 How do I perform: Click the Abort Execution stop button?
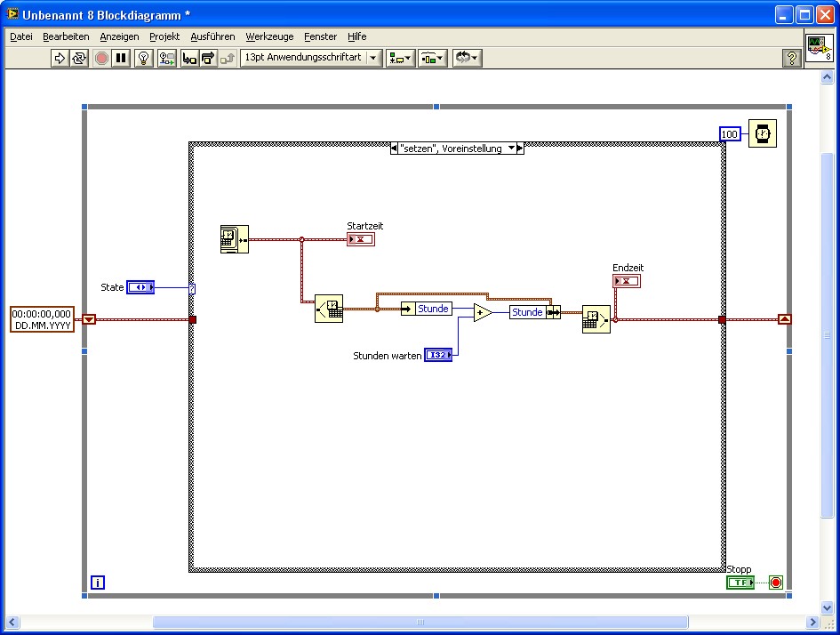[x=101, y=58]
